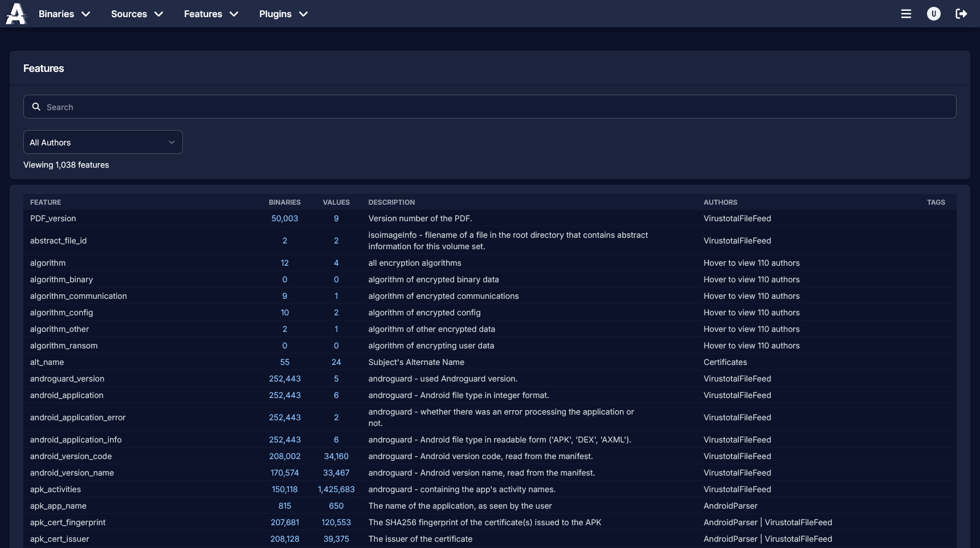
Task: Open the hamburger navigation menu
Action: pyautogui.click(x=906, y=14)
